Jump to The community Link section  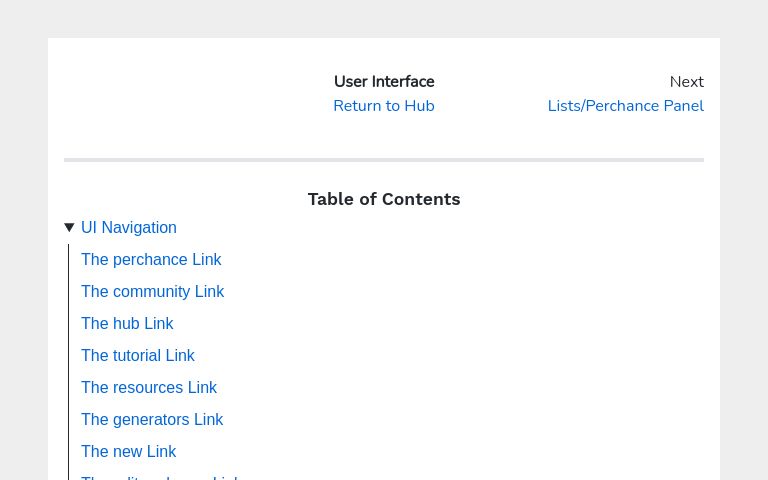[x=152, y=292]
